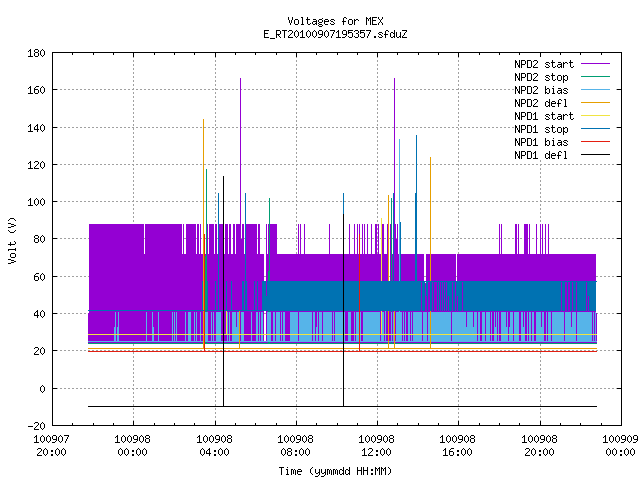This screenshot has height=480, width=640.
Task: Click the Time (yymmdd HH:MM) axis label
Action: point(335,471)
